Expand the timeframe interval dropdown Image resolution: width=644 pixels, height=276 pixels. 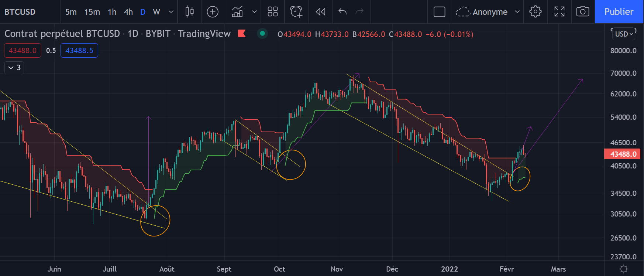(x=171, y=12)
